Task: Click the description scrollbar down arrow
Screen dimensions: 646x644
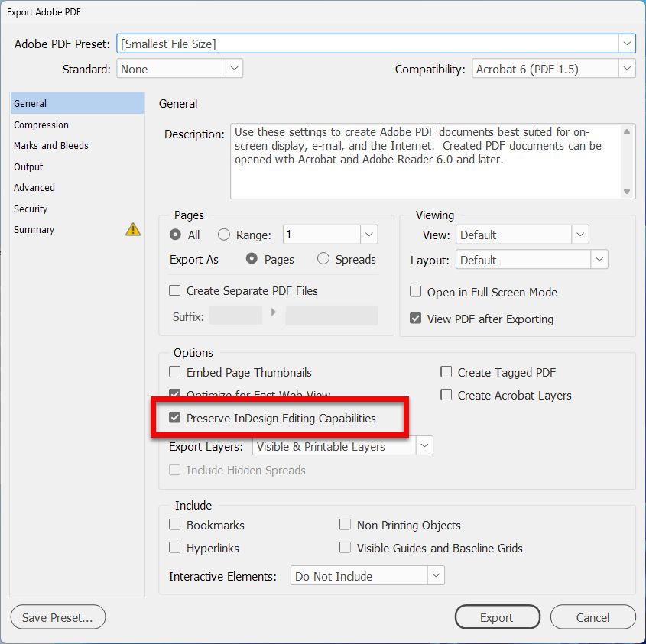Action: (x=627, y=192)
